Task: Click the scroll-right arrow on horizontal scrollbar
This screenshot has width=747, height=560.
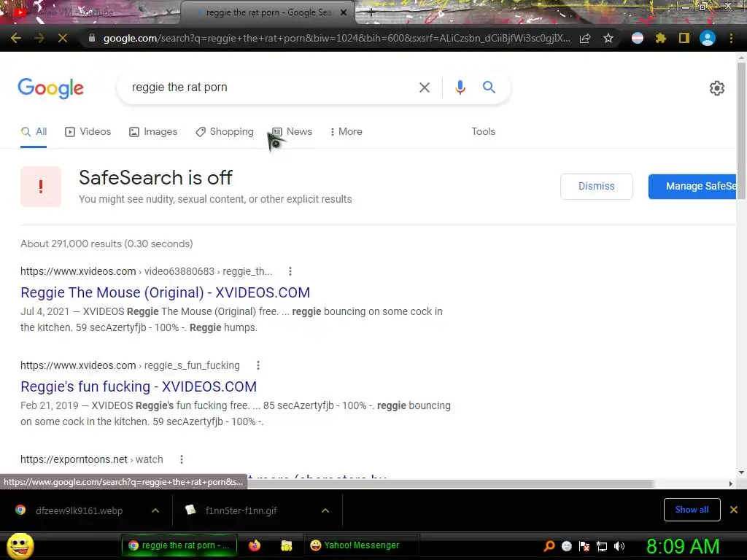Action: pos(731,483)
